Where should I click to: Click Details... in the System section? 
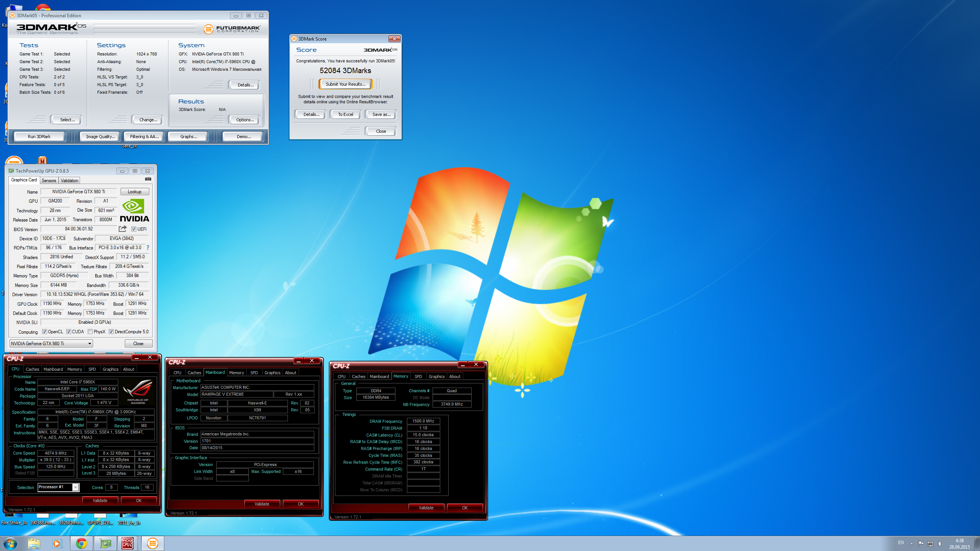pyautogui.click(x=245, y=85)
